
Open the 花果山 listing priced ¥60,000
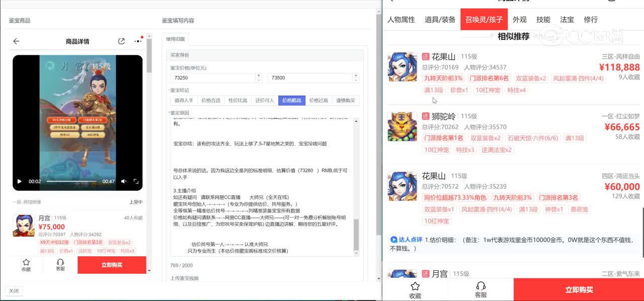pos(434,176)
